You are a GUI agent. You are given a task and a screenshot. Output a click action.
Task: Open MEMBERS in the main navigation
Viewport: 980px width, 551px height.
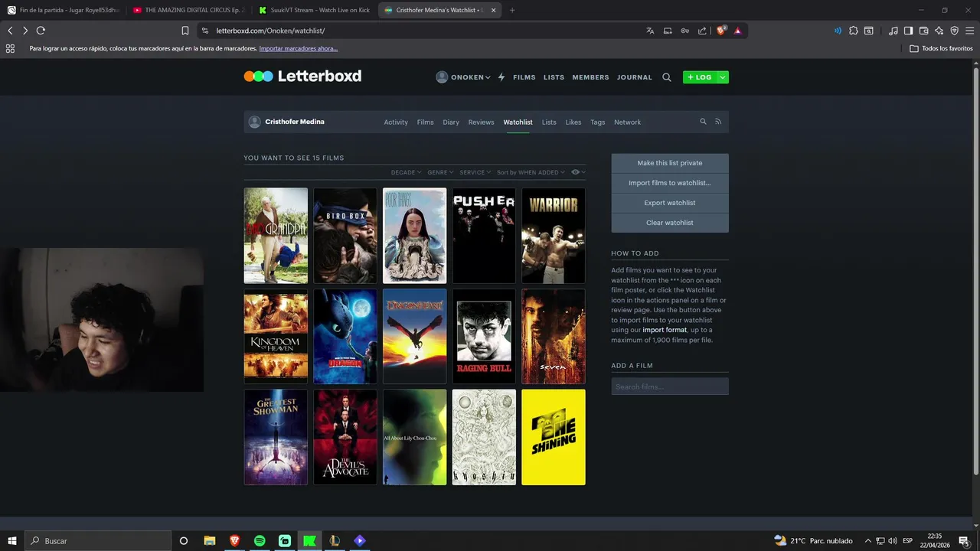pyautogui.click(x=590, y=77)
